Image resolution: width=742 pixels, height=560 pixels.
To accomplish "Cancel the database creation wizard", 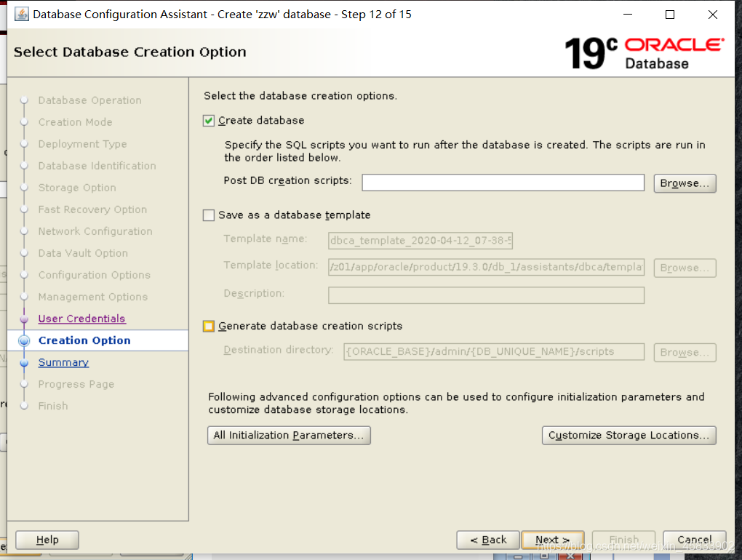I will [x=694, y=540].
